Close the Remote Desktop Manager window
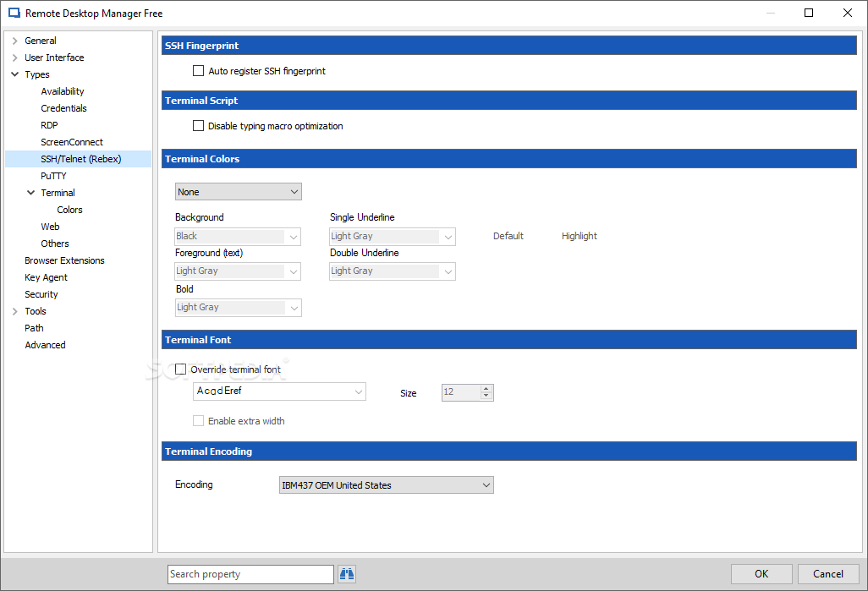The image size is (868, 591). click(x=847, y=13)
